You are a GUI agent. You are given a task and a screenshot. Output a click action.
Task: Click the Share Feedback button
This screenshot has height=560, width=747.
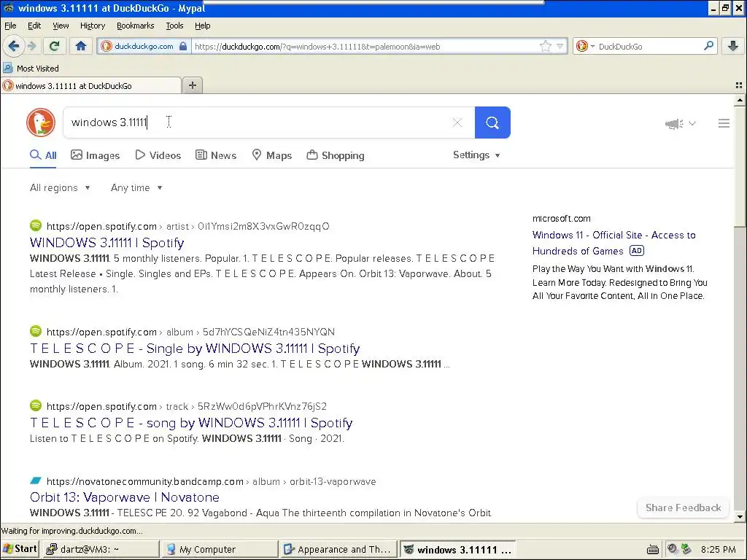click(683, 507)
